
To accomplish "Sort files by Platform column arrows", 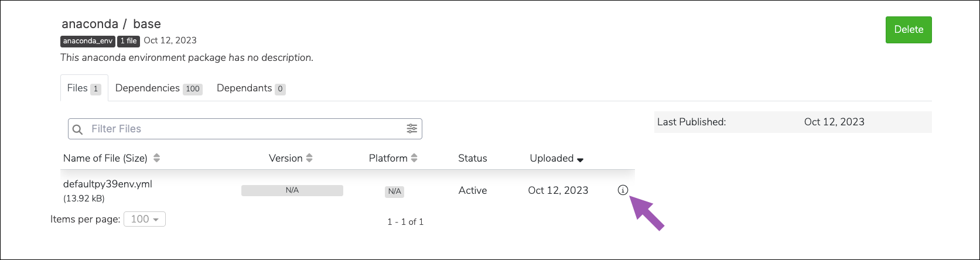I will 414,158.
